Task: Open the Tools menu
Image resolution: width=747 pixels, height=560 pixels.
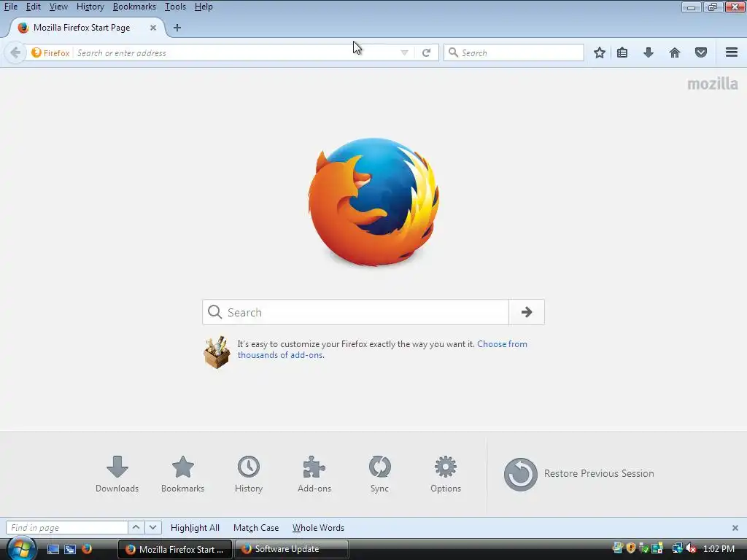Action: click(x=175, y=7)
